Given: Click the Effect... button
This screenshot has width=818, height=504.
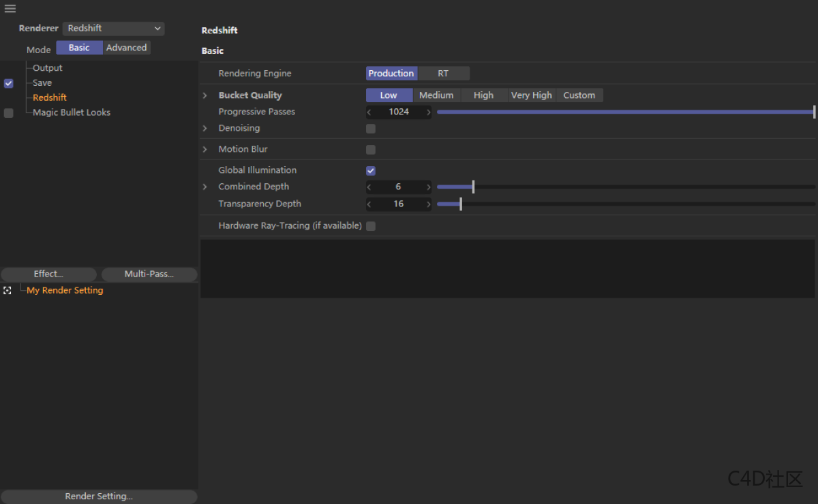Looking at the screenshot, I should coord(49,274).
